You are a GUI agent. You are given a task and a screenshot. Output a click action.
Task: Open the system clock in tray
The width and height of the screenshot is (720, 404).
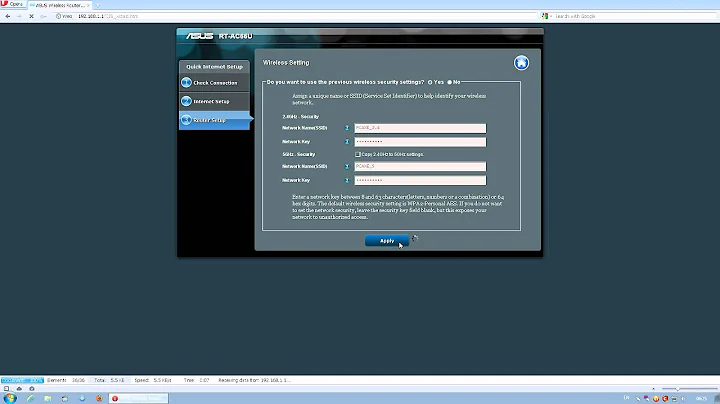point(701,398)
